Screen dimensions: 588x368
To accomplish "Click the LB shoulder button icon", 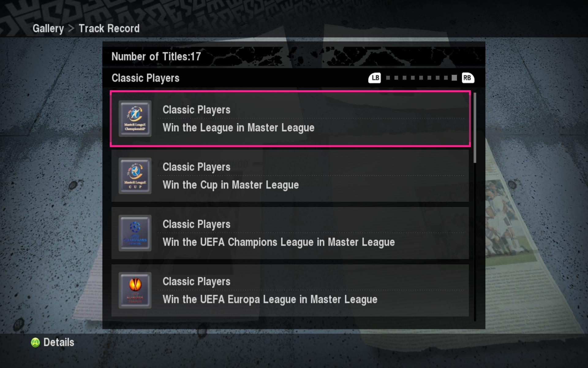I will pos(375,78).
